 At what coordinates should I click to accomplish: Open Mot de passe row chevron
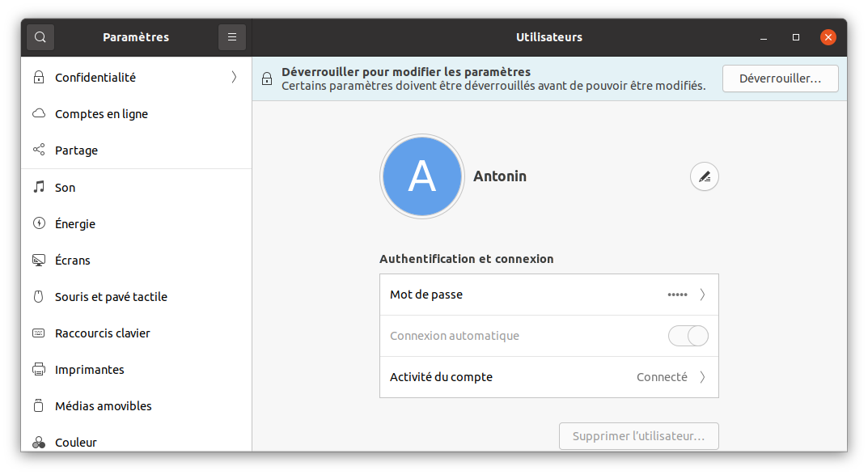(702, 295)
